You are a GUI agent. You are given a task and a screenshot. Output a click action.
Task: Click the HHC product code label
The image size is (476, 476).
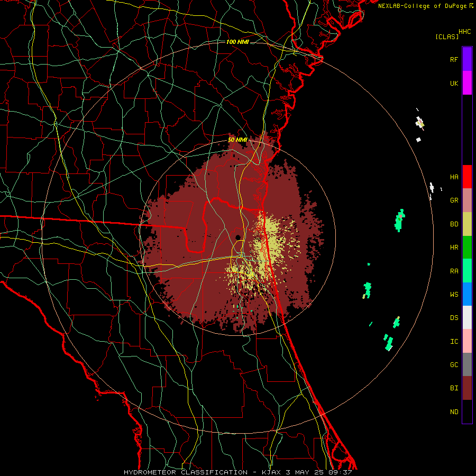(465, 32)
